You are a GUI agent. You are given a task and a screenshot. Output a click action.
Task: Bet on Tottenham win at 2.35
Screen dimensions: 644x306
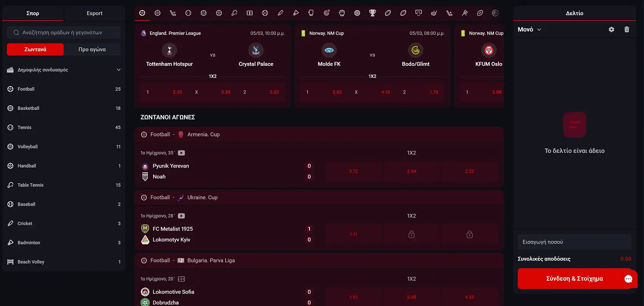[x=164, y=92]
